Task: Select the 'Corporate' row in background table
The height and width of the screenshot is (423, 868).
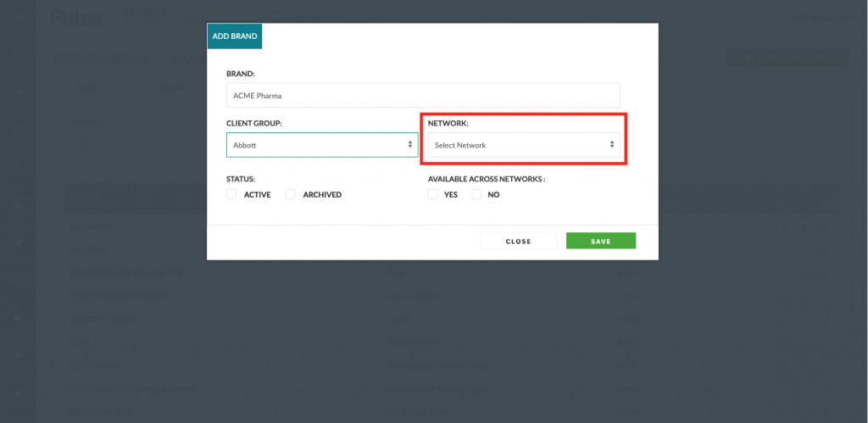Action: pos(453,225)
